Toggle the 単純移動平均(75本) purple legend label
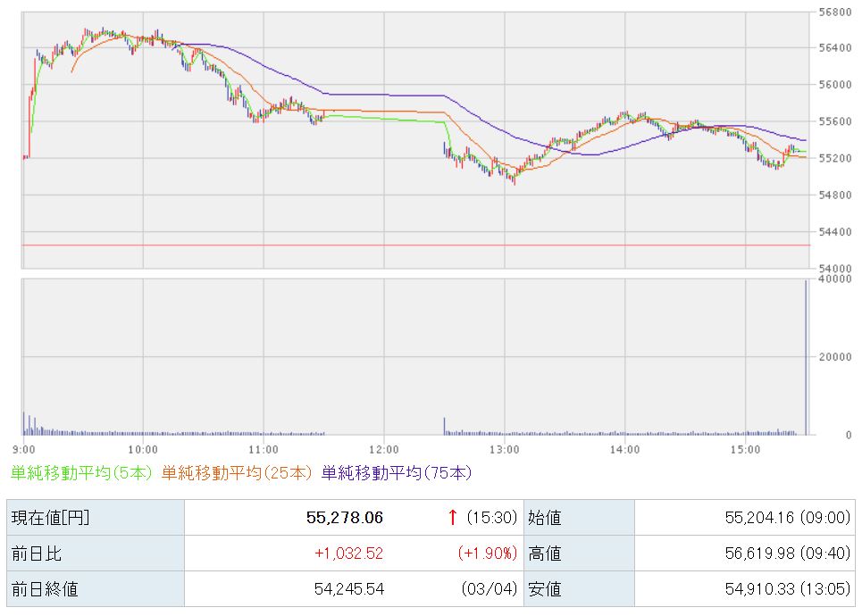This screenshot has width=862, height=616. click(396, 472)
